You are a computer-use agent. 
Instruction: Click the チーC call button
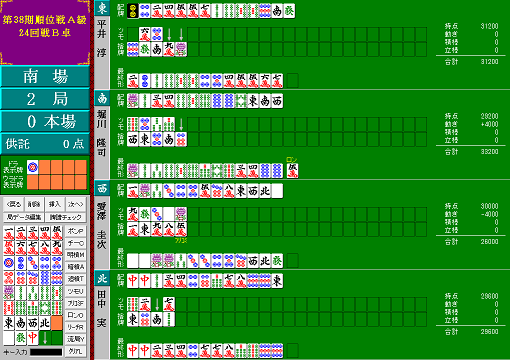[x=76, y=243]
